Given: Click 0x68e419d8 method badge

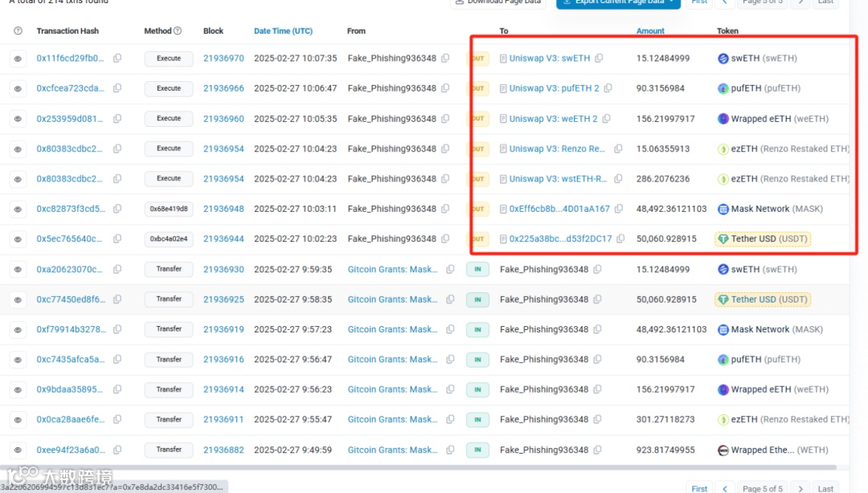Looking at the screenshot, I should (169, 209).
